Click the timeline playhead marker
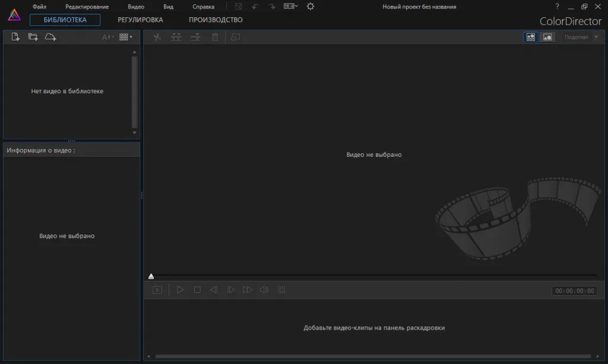This screenshot has width=608, height=364. [151, 276]
